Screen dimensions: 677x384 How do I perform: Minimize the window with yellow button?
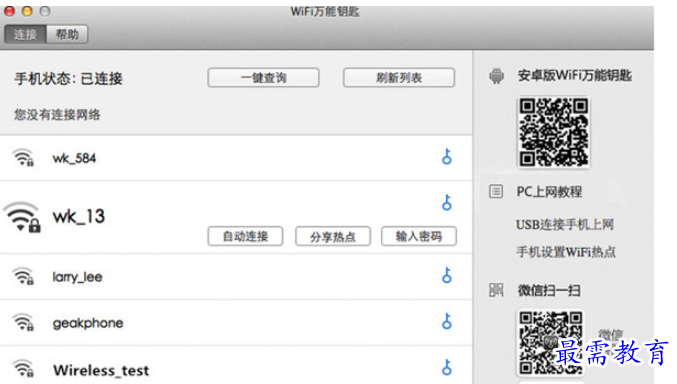click(x=27, y=11)
